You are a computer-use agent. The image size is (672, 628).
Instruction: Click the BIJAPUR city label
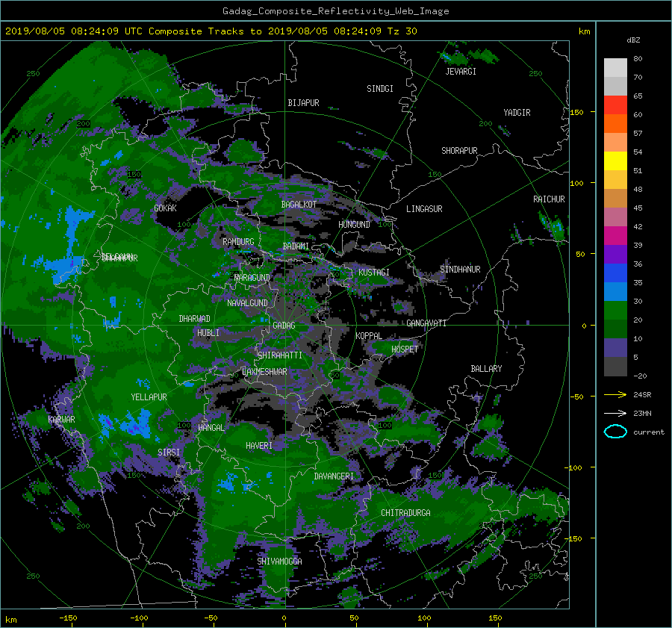(303, 103)
